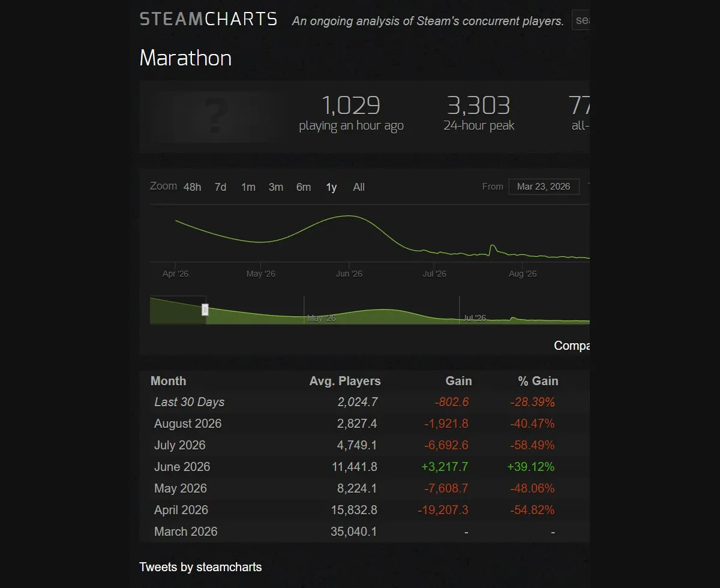This screenshot has height=588, width=720.
Task: Open Tweets by steamcharts link
Action: (200, 567)
